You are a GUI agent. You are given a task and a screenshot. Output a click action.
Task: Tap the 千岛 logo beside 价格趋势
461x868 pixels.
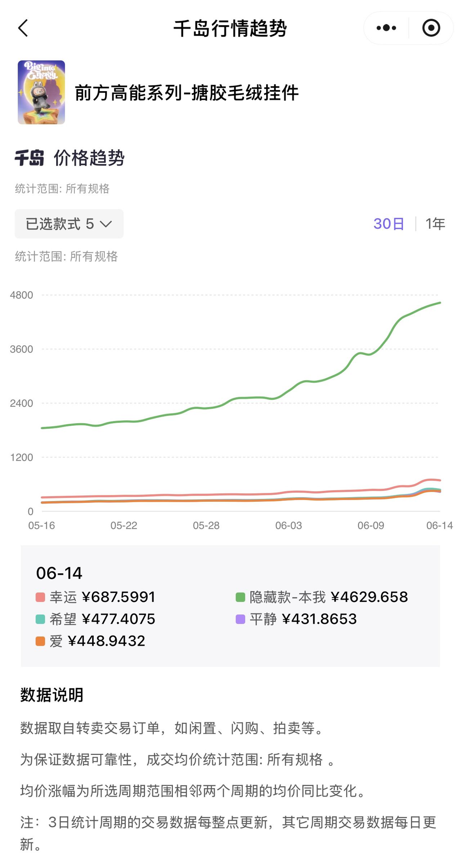pos(30,158)
